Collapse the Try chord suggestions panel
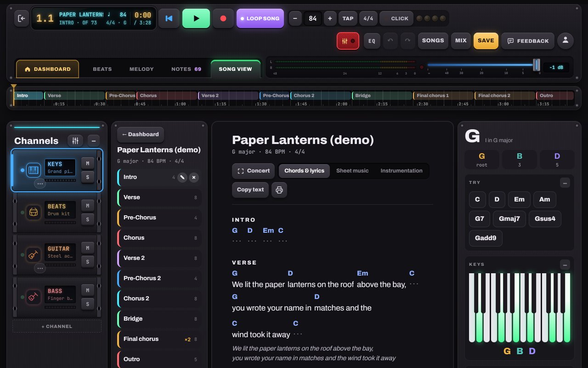Viewport: 588px width, 368px height. (565, 183)
